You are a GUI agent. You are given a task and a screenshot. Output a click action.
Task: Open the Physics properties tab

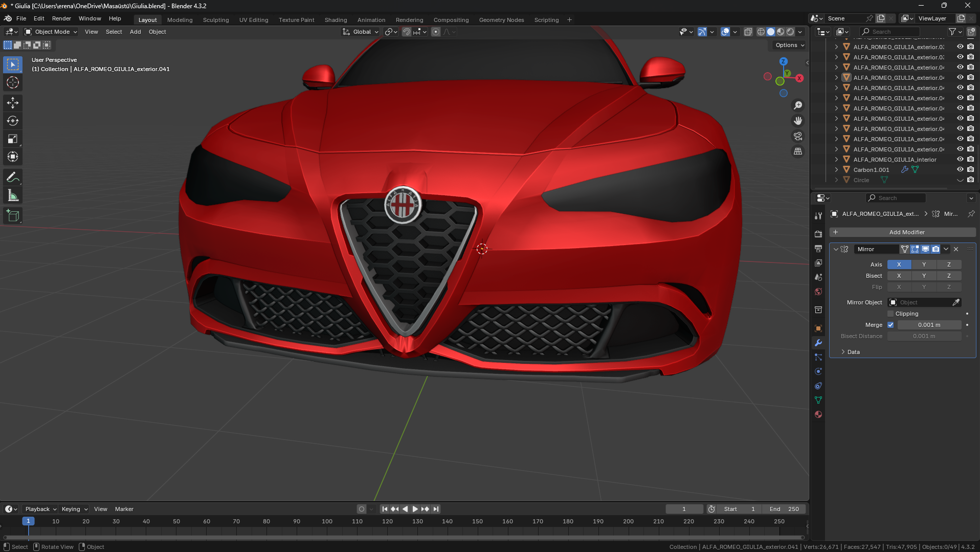click(x=818, y=371)
